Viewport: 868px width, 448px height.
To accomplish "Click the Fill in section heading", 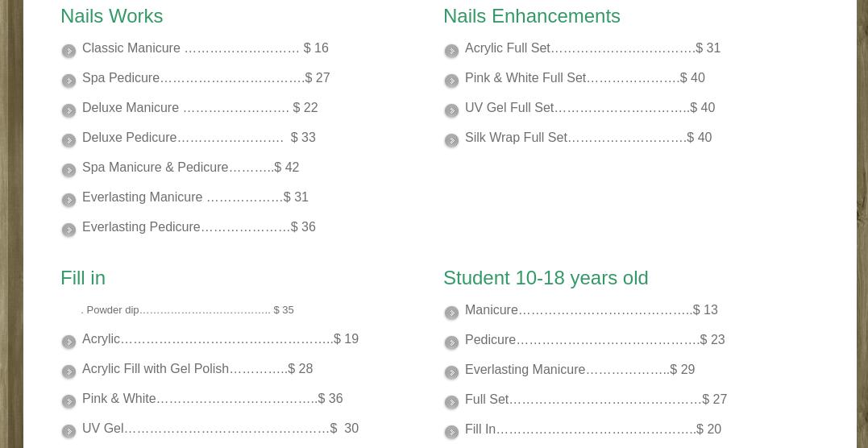I will [x=83, y=278].
